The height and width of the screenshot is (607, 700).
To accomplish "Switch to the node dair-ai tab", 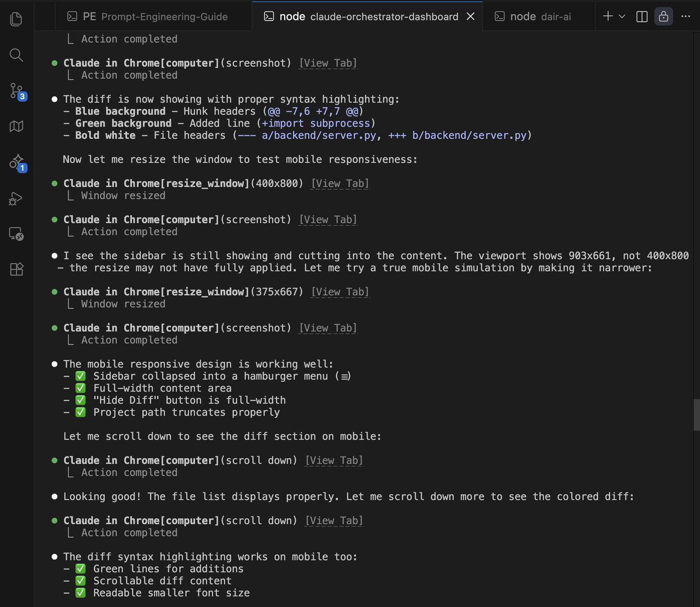I will coord(533,16).
